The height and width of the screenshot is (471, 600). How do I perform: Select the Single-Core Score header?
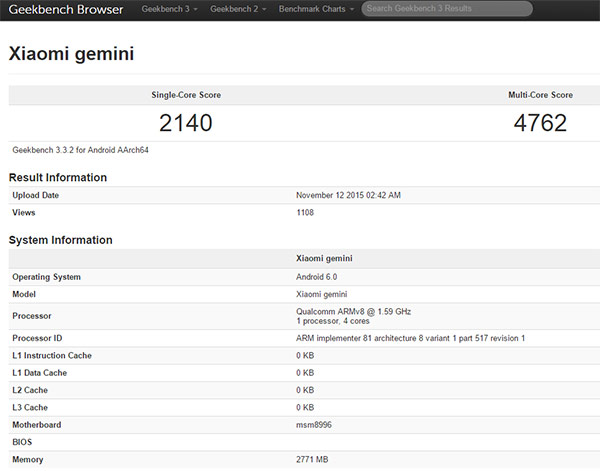186,95
